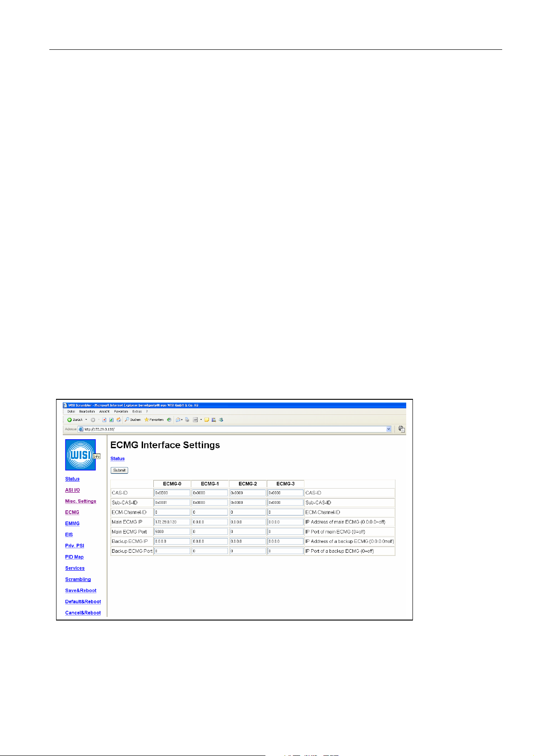This screenshot has height=756, width=534.
Task: Click the home page icon
Action: (x=119, y=420)
